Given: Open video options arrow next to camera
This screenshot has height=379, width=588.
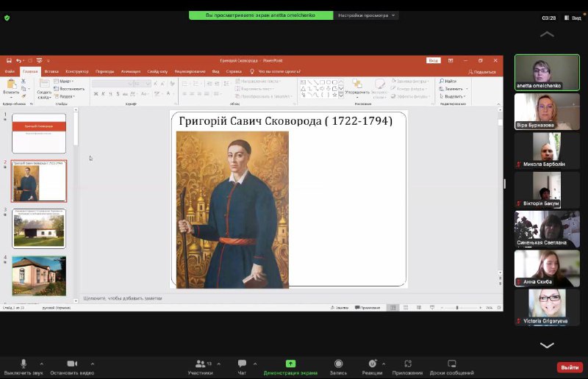Looking at the screenshot, I should point(93,364).
